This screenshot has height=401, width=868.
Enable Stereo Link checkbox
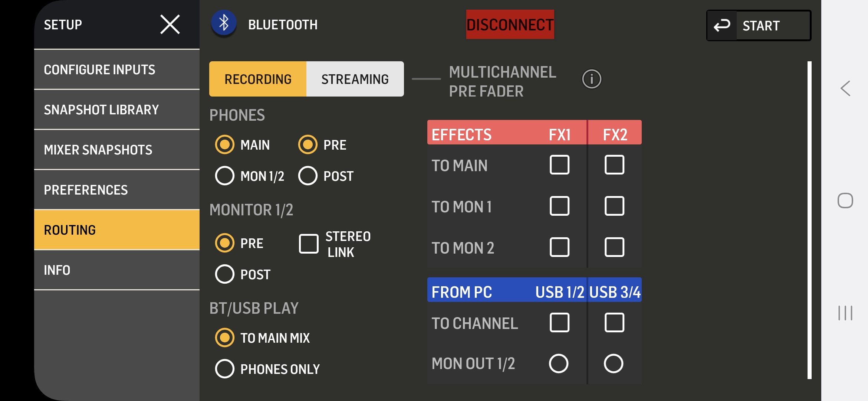coord(309,244)
